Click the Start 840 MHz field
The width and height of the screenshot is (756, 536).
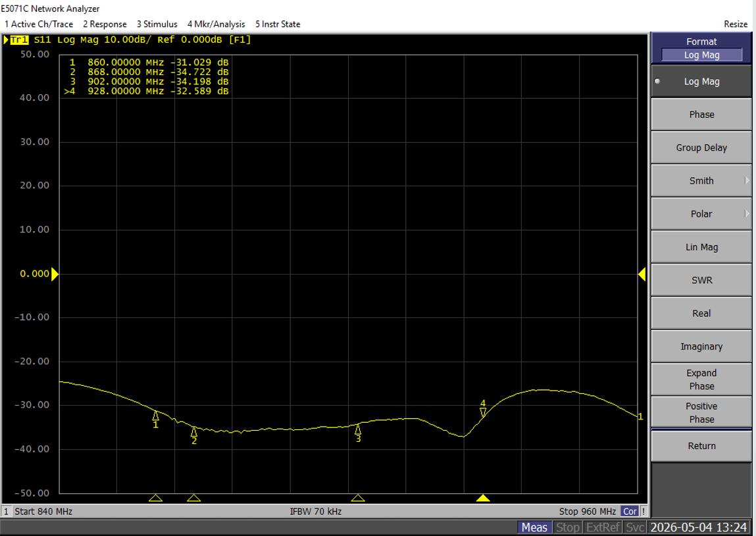(x=43, y=512)
